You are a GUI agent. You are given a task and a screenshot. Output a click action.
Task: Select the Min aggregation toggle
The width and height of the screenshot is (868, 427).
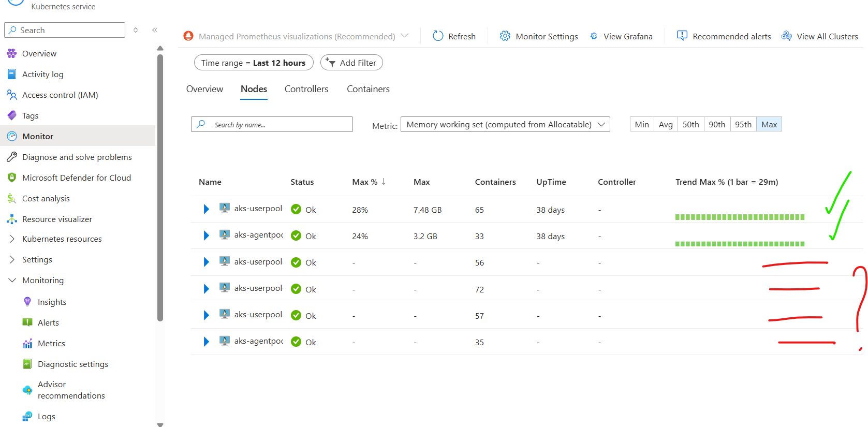(642, 124)
